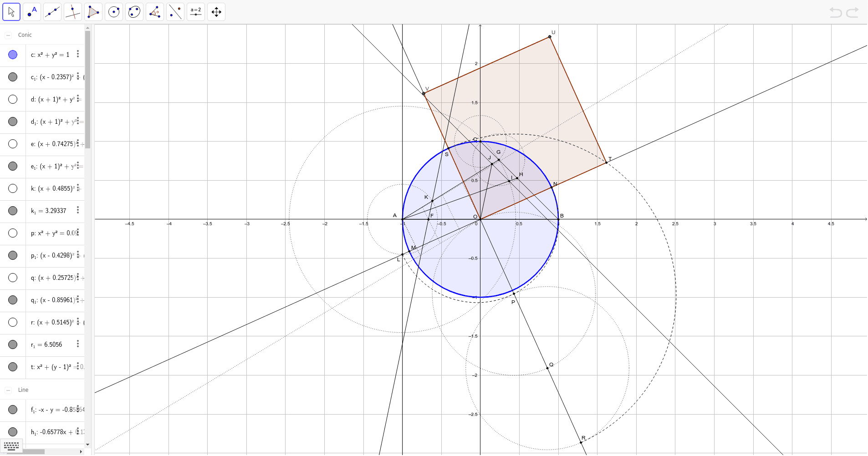Select the Move Graphics View tool
The image size is (868, 456).
(x=216, y=11)
